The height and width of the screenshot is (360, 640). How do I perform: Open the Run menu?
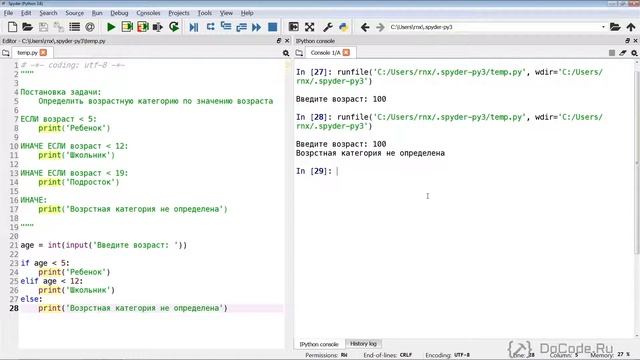pyautogui.click(x=97, y=13)
